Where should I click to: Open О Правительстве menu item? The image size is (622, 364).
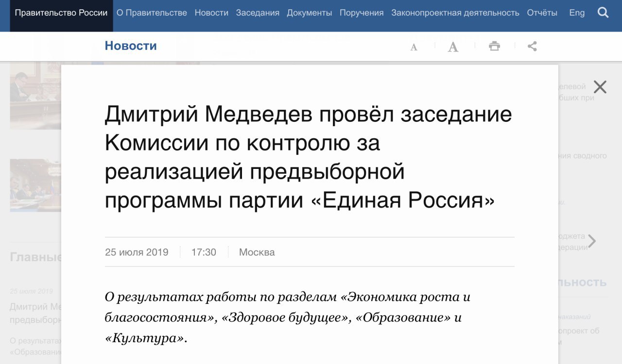[152, 13]
